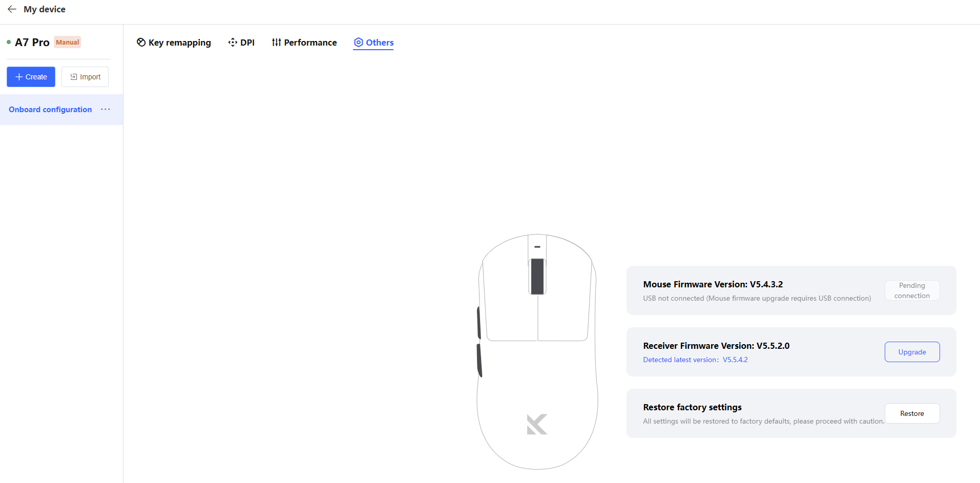This screenshot has width=980, height=483.
Task: Click the Pending connection button
Action: point(912,290)
